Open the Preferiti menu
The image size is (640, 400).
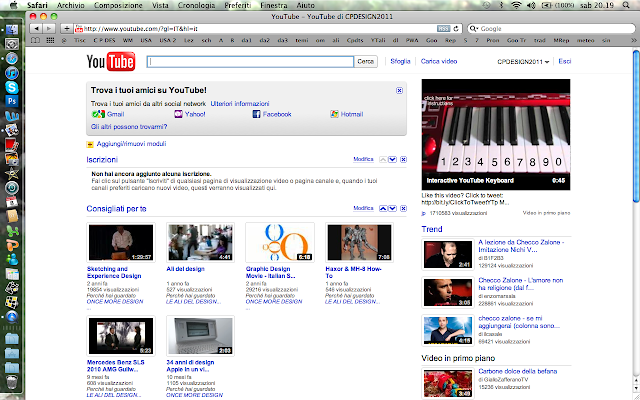pos(238,5)
